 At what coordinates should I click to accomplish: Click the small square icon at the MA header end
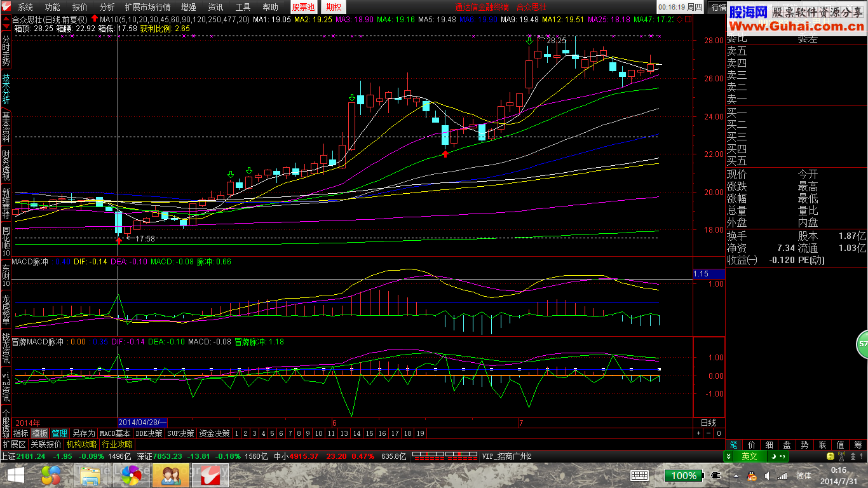point(687,20)
